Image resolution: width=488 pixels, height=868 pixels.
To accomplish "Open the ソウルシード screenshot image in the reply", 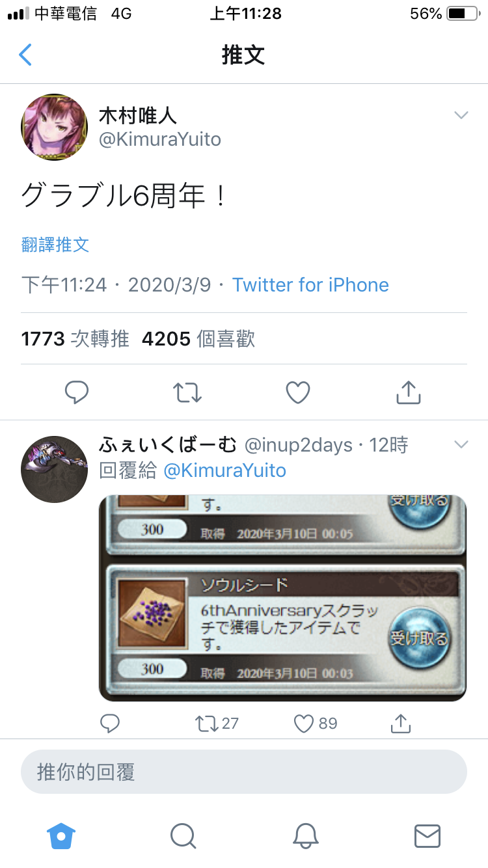I will click(282, 598).
